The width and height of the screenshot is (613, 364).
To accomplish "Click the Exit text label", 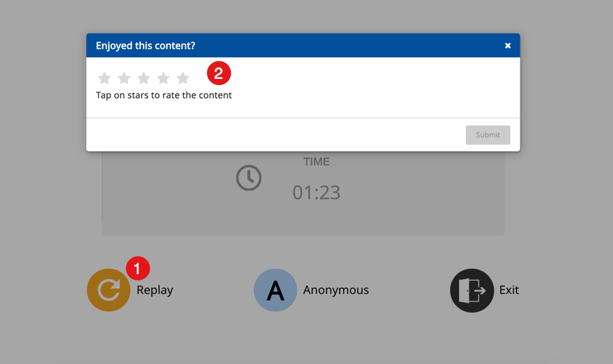I will tap(509, 290).
